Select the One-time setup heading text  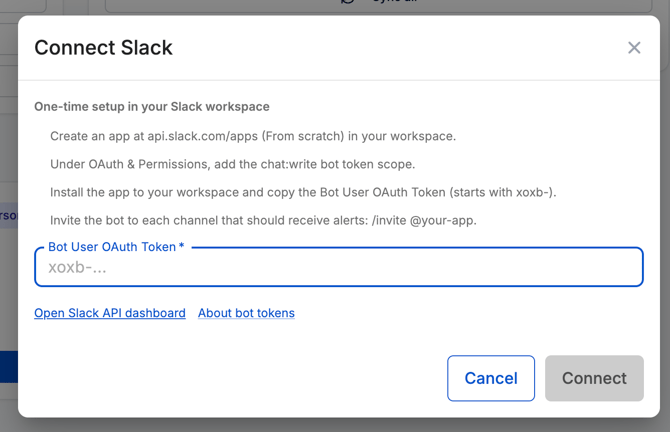click(x=152, y=106)
